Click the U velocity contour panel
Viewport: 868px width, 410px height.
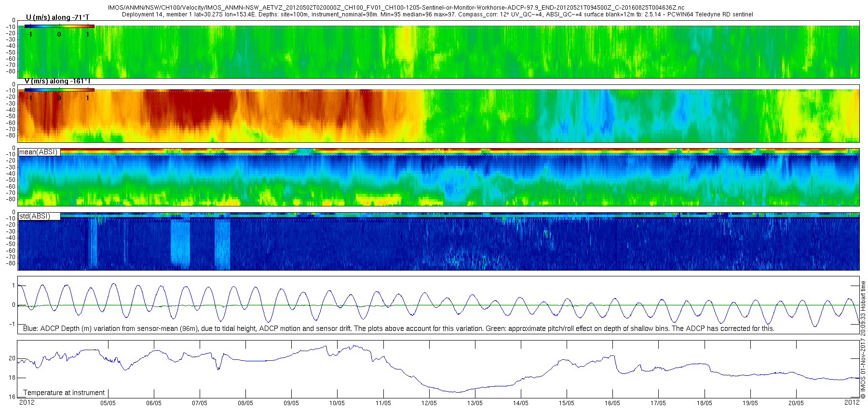pos(438,49)
